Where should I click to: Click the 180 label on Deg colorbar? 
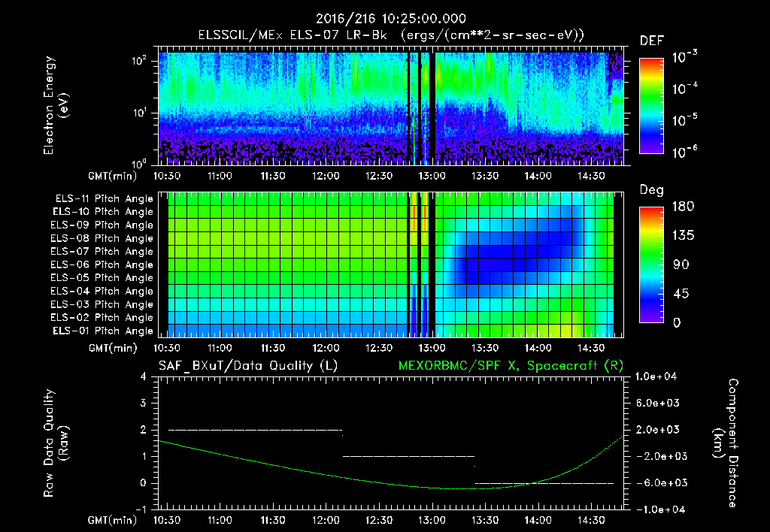683,207
